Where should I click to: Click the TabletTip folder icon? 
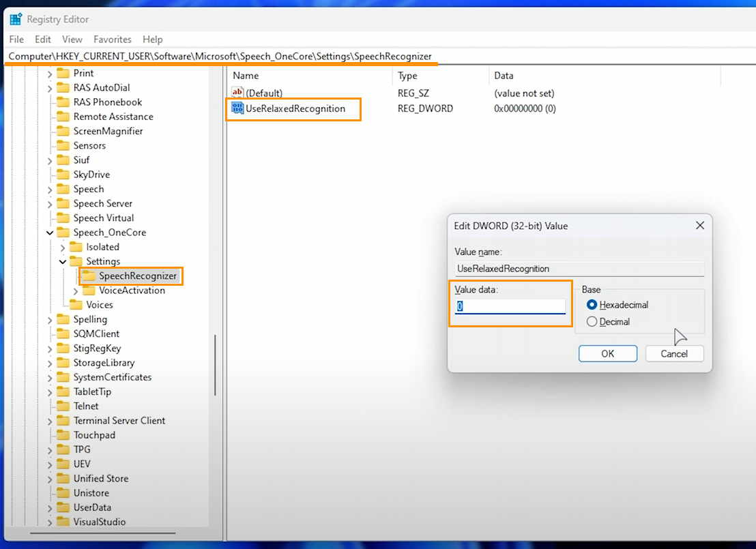pyautogui.click(x=63, y=391)
